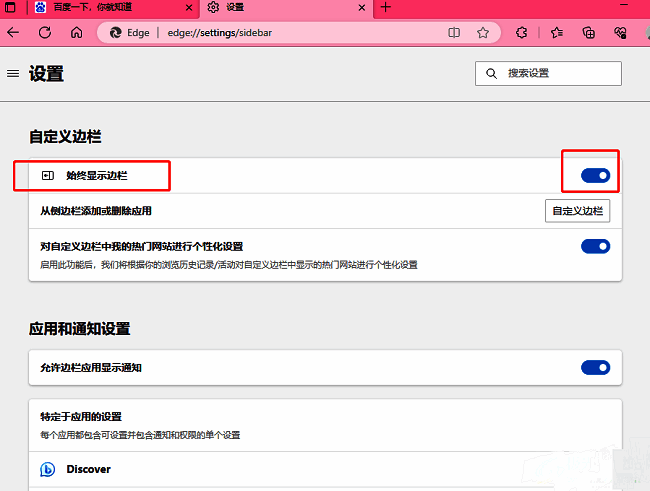Open the extensions puzzle icon
Viewport: 650px width, 491px height.
[x=521, y=32]
